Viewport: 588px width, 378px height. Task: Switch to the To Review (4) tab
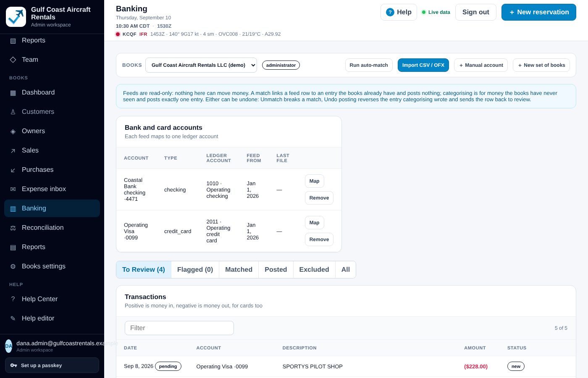click(144, 270)
